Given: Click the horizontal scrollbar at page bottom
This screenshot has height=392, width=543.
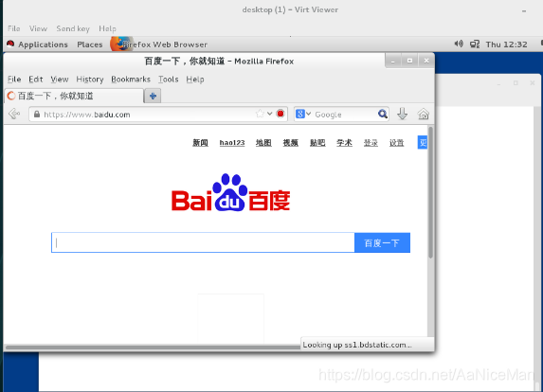Looking at the screenshot, I should [153, 347].
